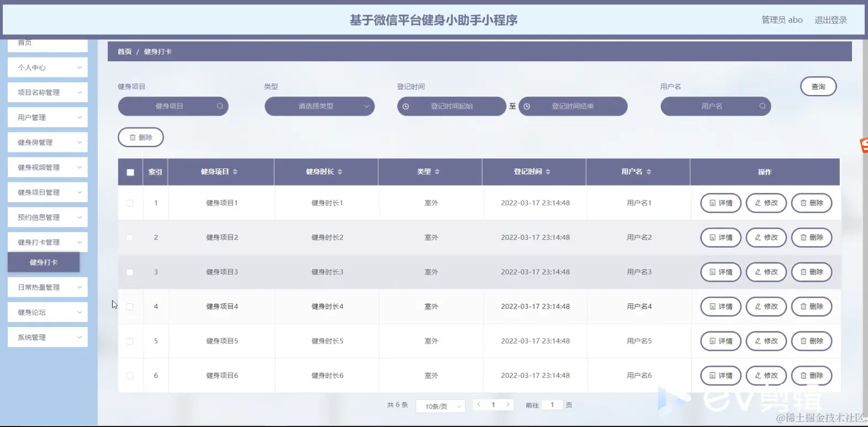The height and width of the screenshot is (427, 868).
Task: Click 修改 for 健身项目3 row
Action: 766,272
